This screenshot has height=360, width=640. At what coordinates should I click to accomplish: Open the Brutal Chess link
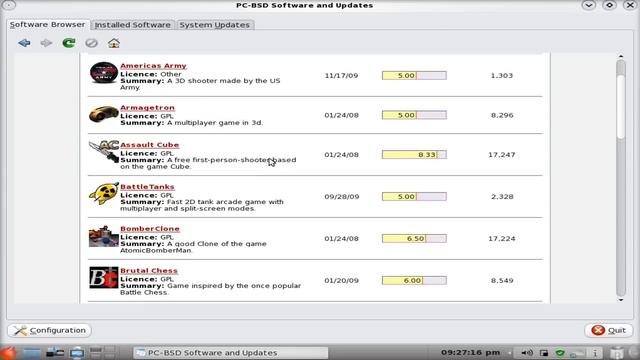tap(149, 271)
